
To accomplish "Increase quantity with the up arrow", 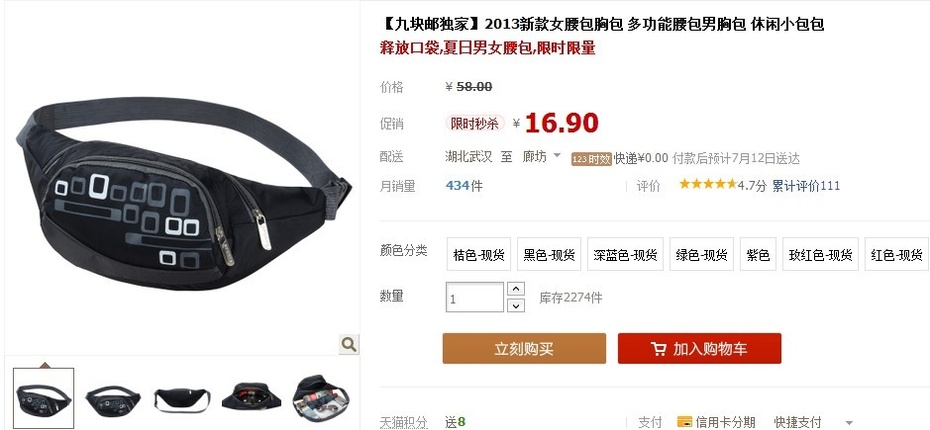I will click(516, 289).
